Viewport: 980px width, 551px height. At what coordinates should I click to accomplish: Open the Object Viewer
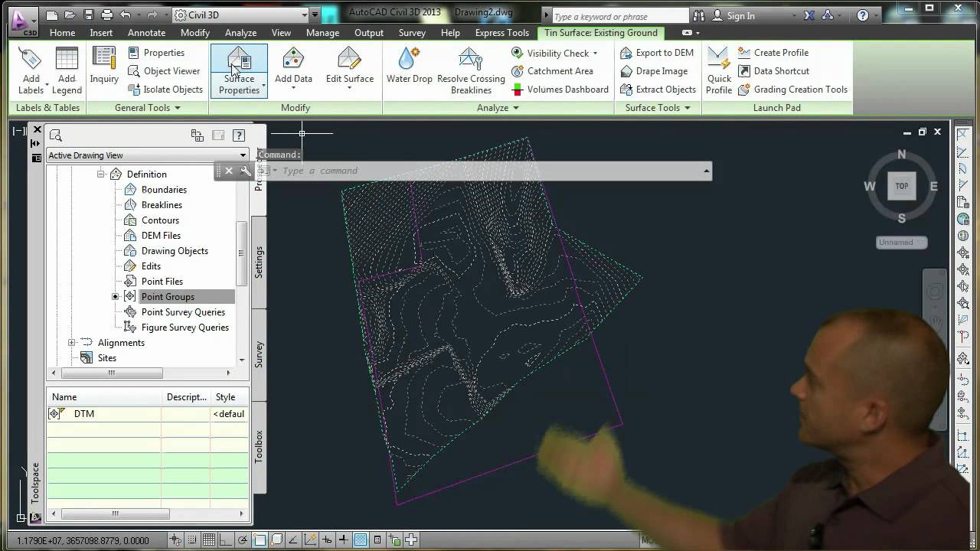click(164, 71)
